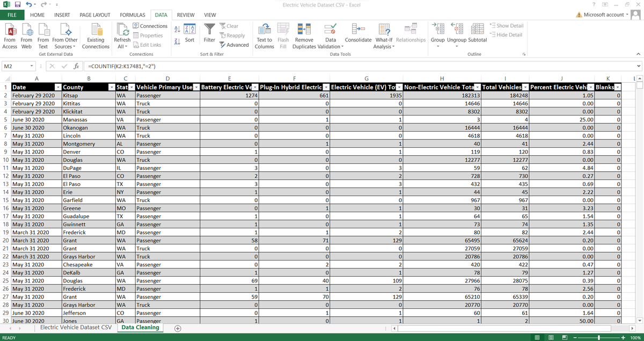Run Flash Fill
644x341 pixels.
click(x=283, y=37)
